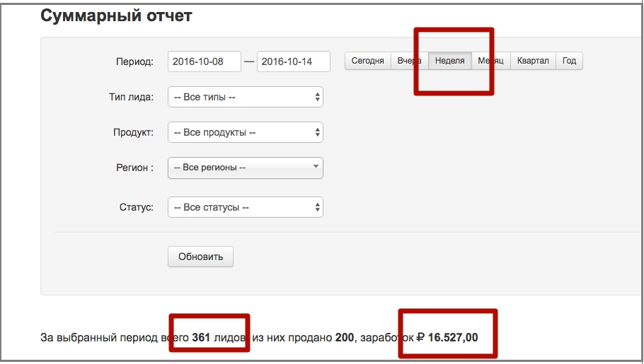Select the Год period button
Image resolution: width=644 pixels, height=364 pixels.
coord(569,61)
